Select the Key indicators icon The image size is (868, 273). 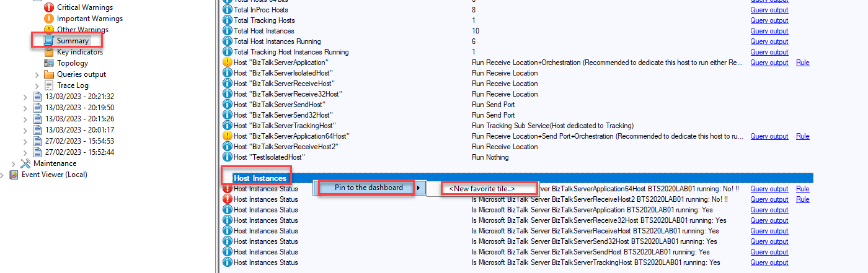[49, 52]
